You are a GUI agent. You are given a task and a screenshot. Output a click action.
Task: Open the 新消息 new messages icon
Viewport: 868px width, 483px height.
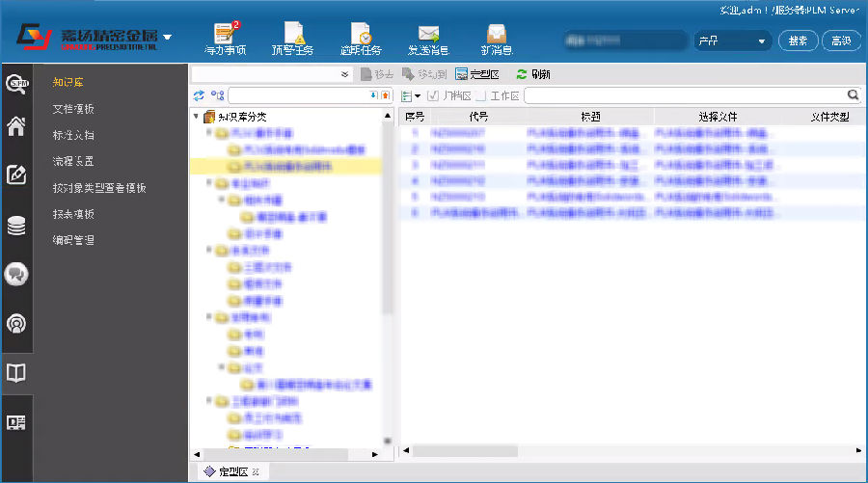click(496, 37)
